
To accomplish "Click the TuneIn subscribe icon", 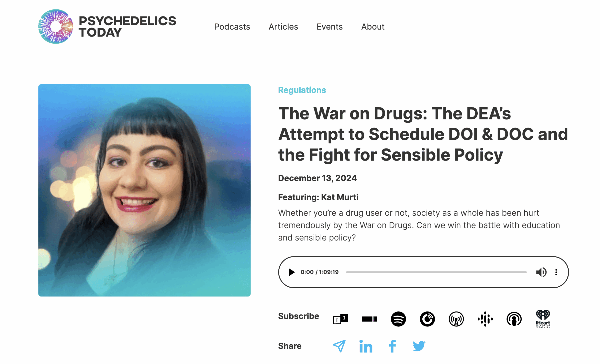I will pos(340,319).
